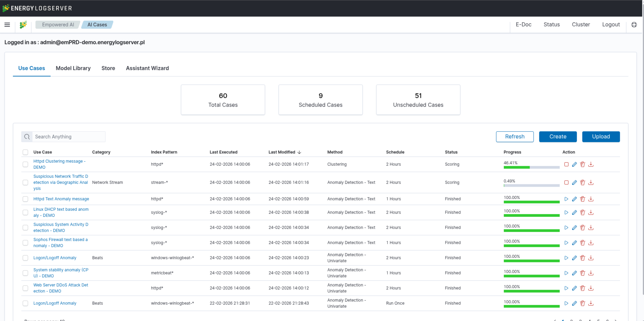The height and width of the screenshot is (321, 644).
Task: Sort by Last Modified column arrow
Action: pyautogui.click(x=299, y=152)
